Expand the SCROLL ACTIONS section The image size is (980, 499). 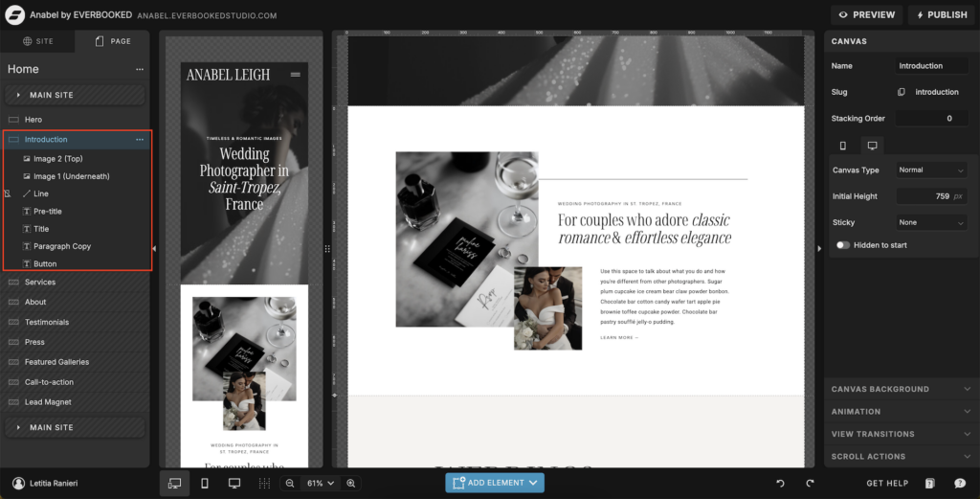click(902, 457)
